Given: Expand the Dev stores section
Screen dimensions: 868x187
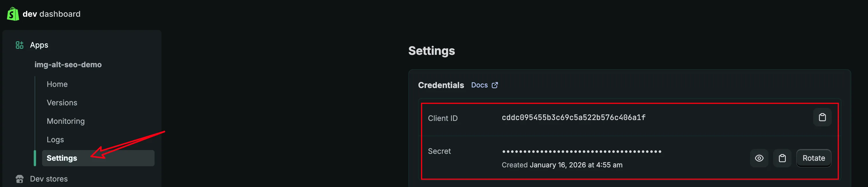Looking at the screenshot, I should point(48,179).
